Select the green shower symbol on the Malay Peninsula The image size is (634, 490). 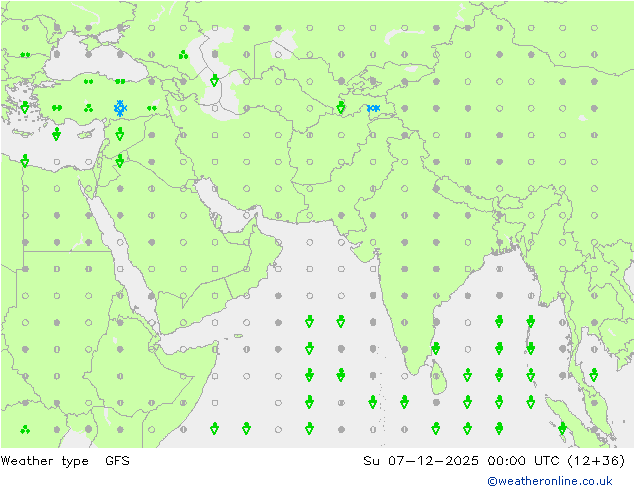pos(594,375)
